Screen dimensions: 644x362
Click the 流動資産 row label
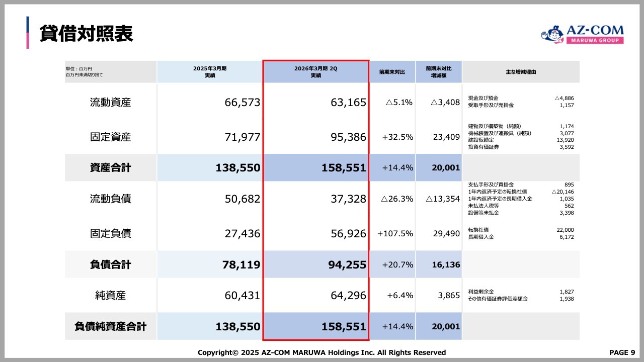[x=110, y=103]
